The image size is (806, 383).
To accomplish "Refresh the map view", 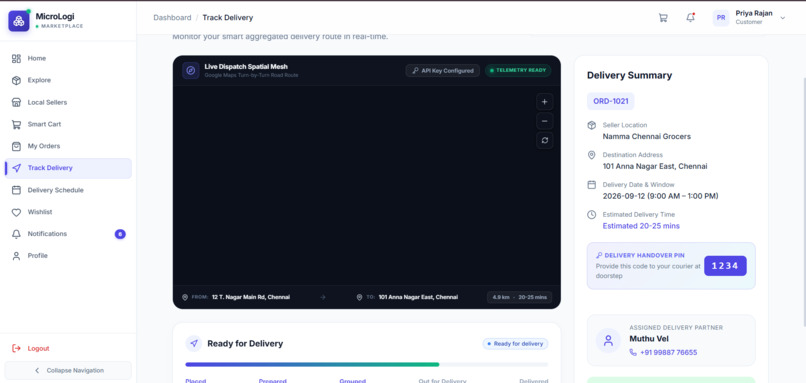I will coord(545,140).
